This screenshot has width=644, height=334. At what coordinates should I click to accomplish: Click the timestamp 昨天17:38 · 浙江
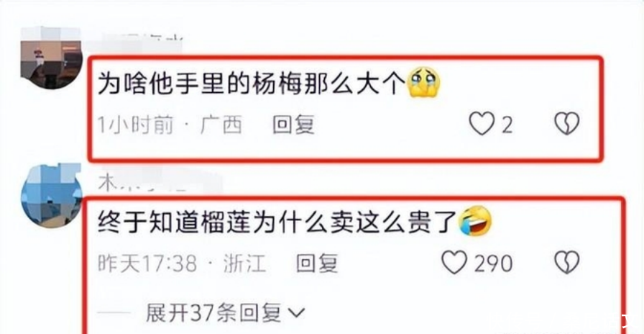[x=182, y=263]
